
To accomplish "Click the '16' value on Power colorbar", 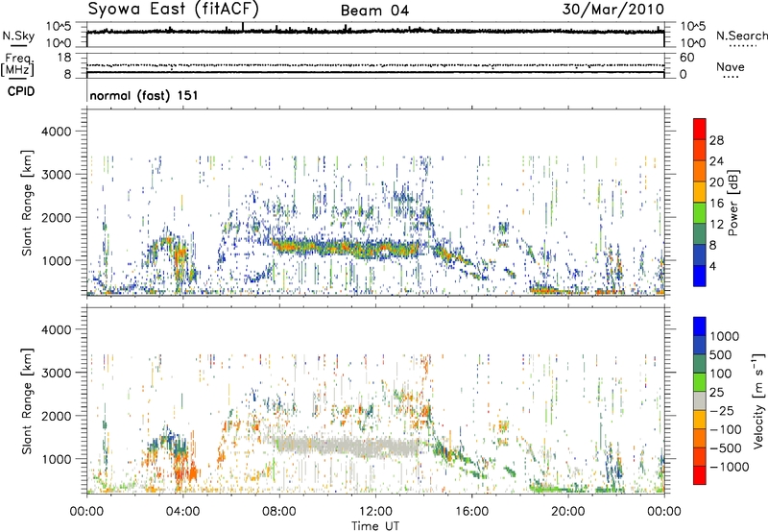I will [716, 204].
